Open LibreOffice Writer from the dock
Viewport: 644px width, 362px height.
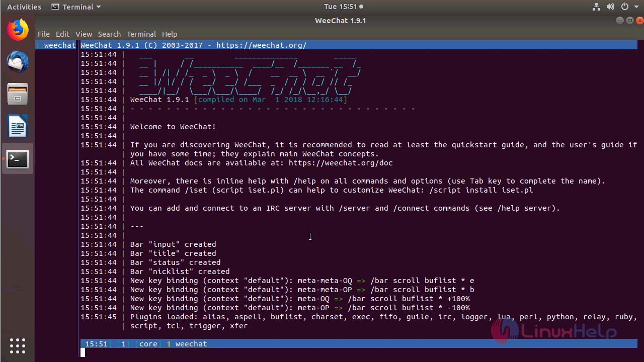18,126
